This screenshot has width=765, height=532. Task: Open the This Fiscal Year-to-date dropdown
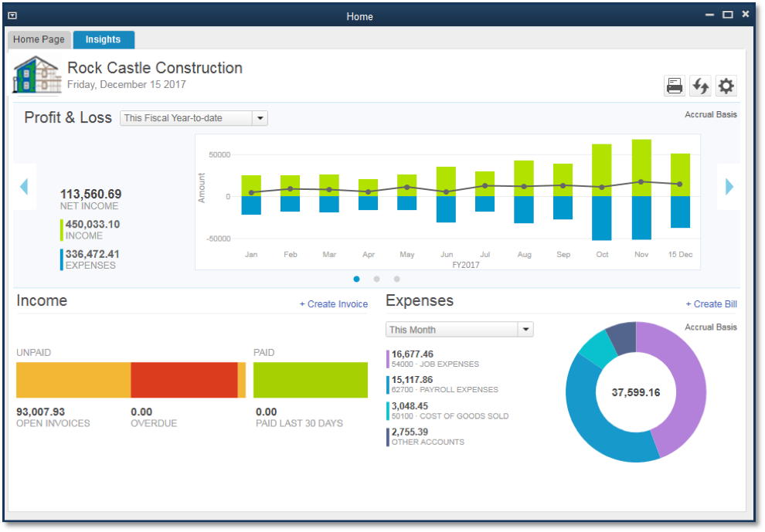(194, 118)
